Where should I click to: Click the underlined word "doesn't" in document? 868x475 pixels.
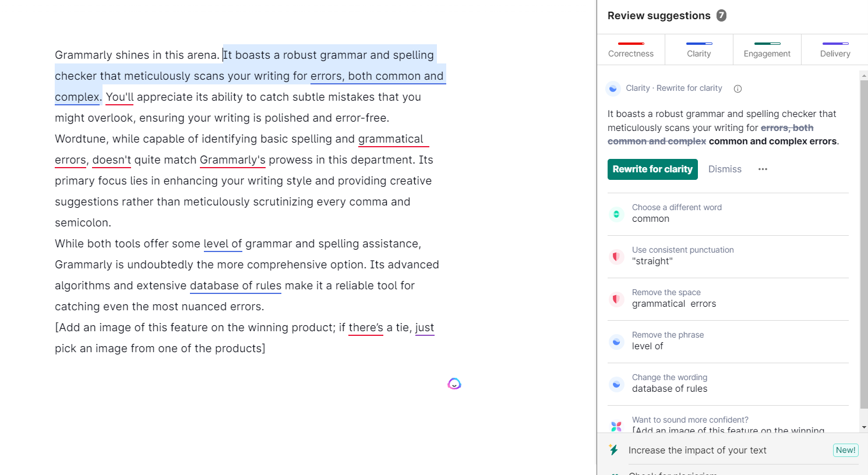(x=112, y=160)
